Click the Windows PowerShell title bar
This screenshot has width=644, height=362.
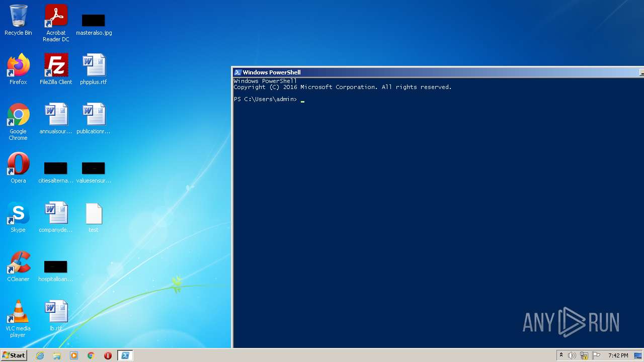coord(438,72)
